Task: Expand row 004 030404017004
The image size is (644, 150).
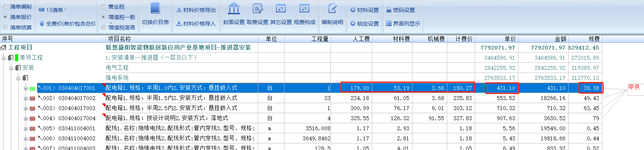Action: pyautogui.click(x=26, y=119)
